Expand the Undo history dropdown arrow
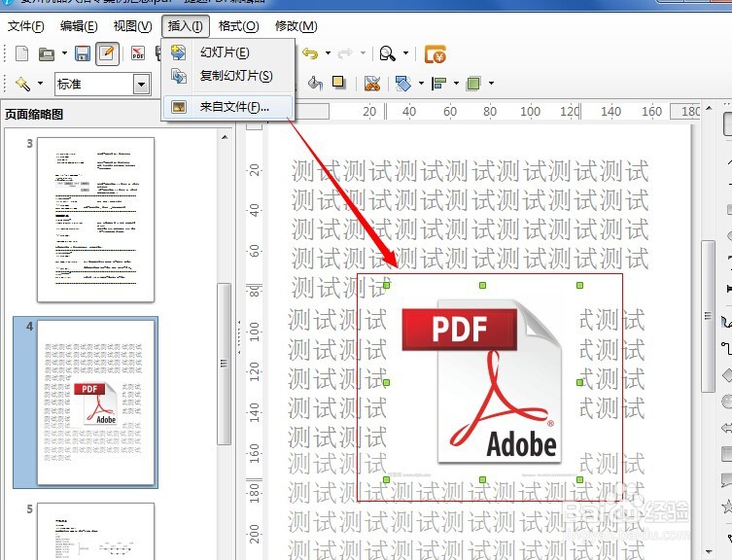The width and height of the screenshot is (732, 560). pos(328,53)
